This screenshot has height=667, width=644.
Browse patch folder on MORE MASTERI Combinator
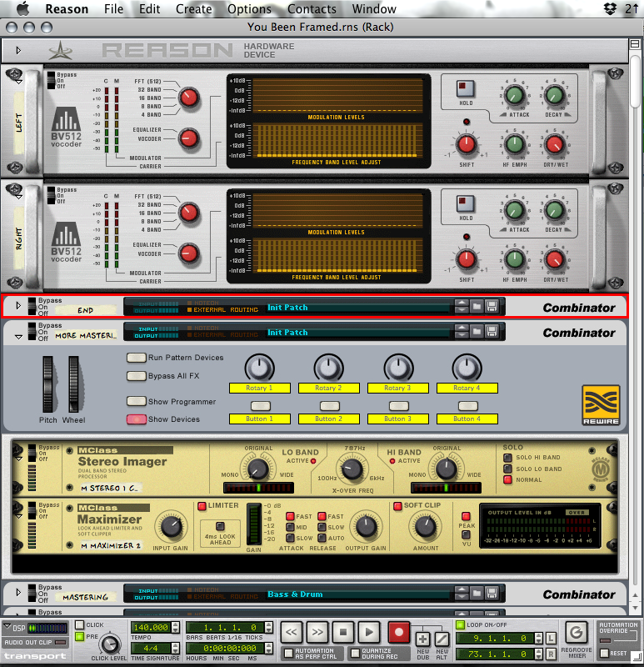pos(477,331)
